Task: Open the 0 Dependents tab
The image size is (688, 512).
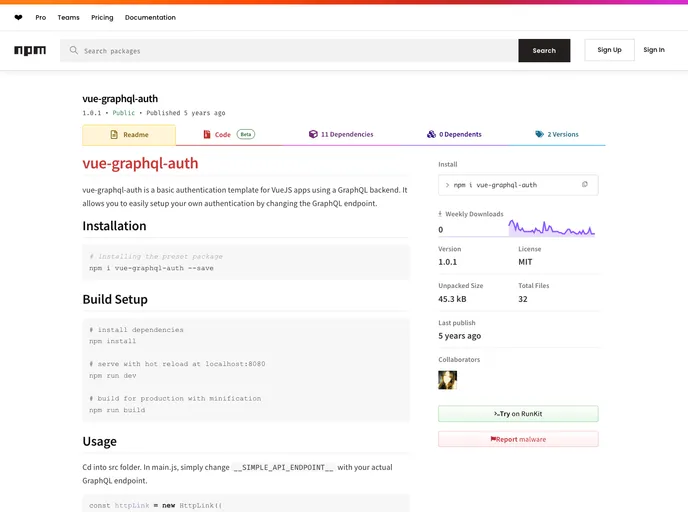Action: (x=454, y=134)
